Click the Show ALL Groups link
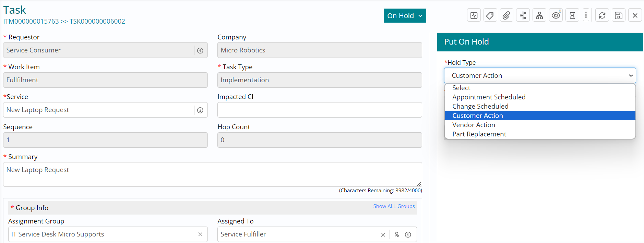The image size is (644, 243). click(x=394, y=206)
